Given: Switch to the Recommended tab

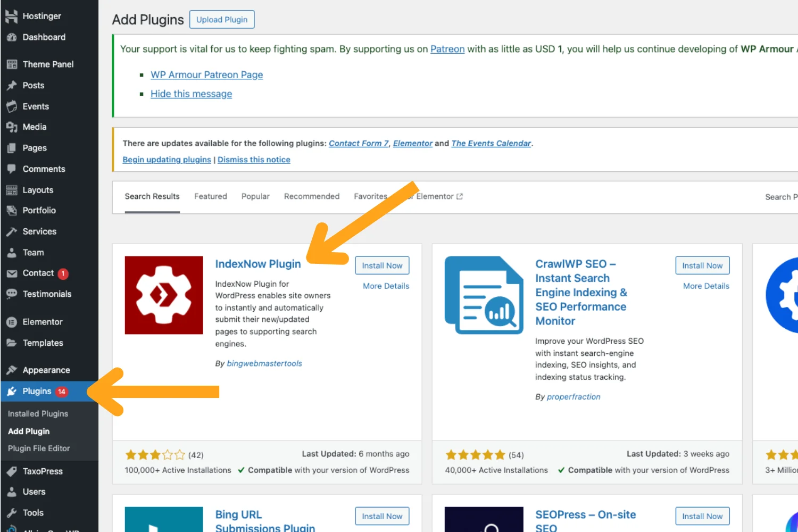Looking at the screenshot, I should tap(312, 196).
